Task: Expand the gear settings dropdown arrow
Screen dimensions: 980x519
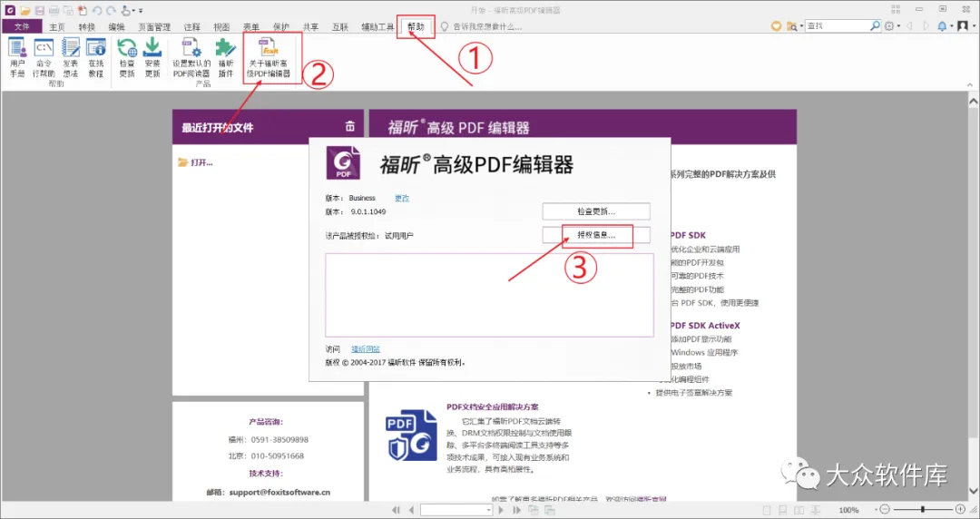Action: pos(898,26)
